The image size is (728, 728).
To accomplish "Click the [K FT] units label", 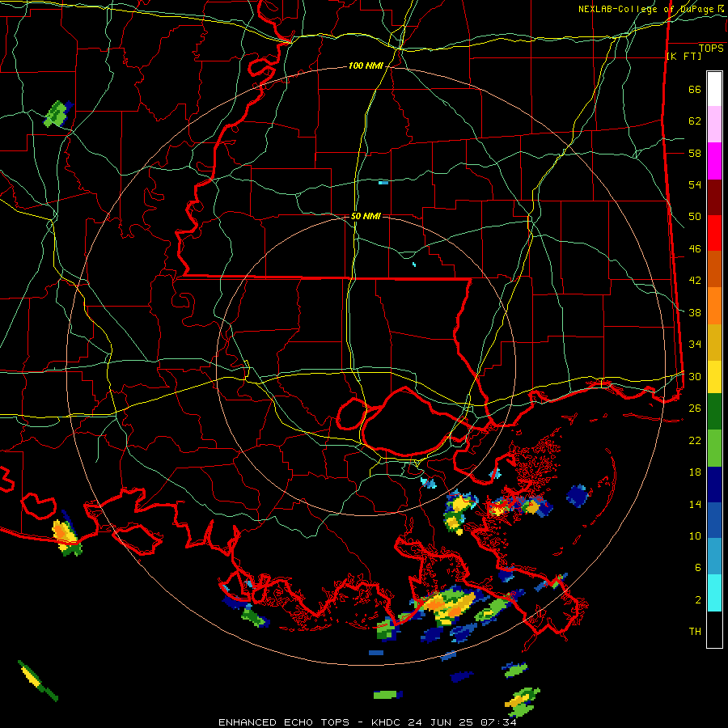I will point(684,57).
